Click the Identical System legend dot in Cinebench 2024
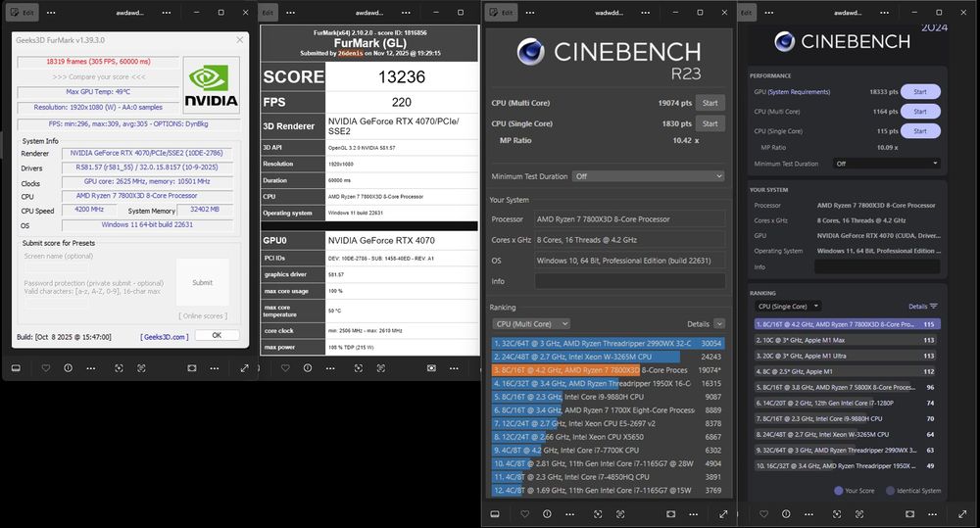This screenshot has height=528, width=980. tap(891, 491)
